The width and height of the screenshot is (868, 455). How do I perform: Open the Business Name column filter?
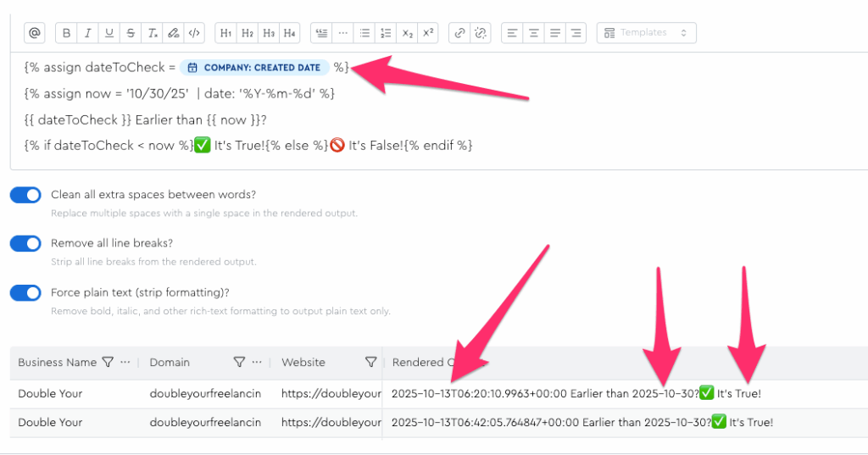(x=108, y=363)
